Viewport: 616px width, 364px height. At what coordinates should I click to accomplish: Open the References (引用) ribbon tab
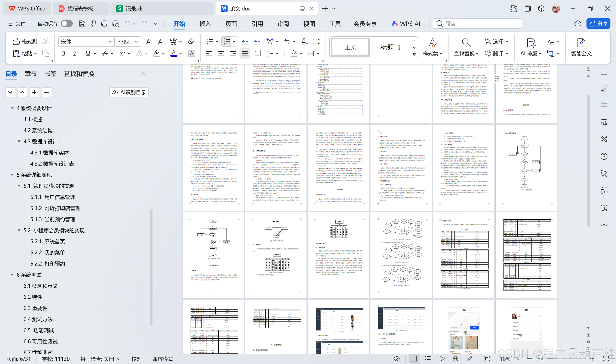click(x=257, y=24)
